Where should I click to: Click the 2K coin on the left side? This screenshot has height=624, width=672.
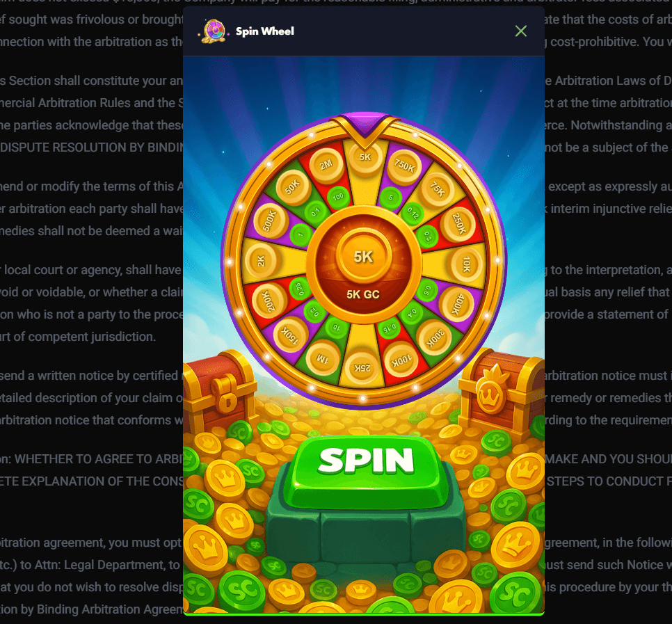pyautogui.click(x=262, y=261)
